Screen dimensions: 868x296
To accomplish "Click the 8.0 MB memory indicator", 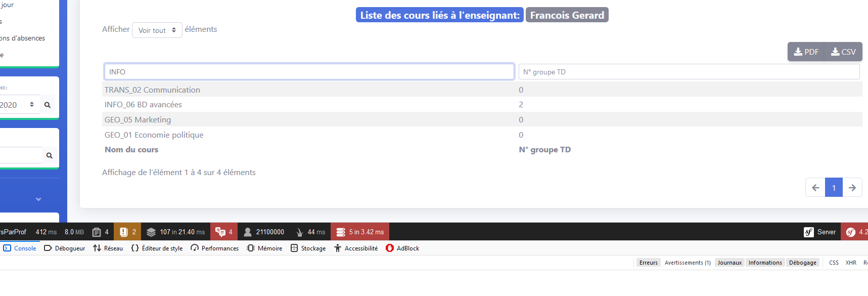I will coord(74,232).
